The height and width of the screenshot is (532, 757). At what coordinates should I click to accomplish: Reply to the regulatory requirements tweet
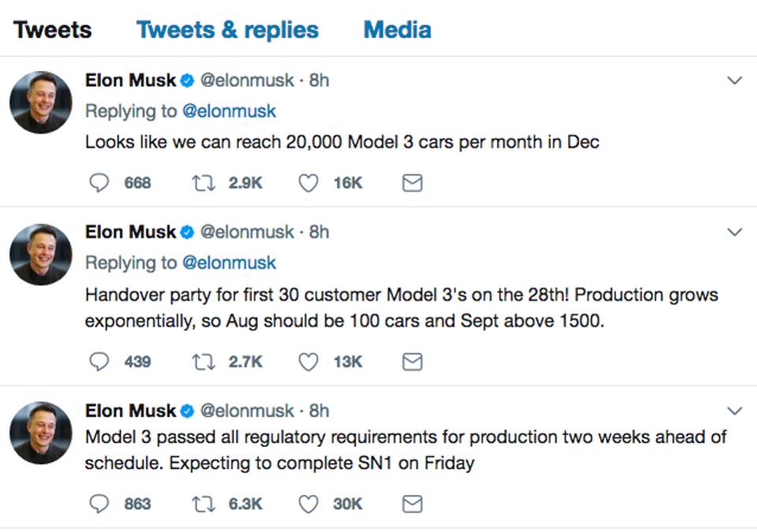99,504
